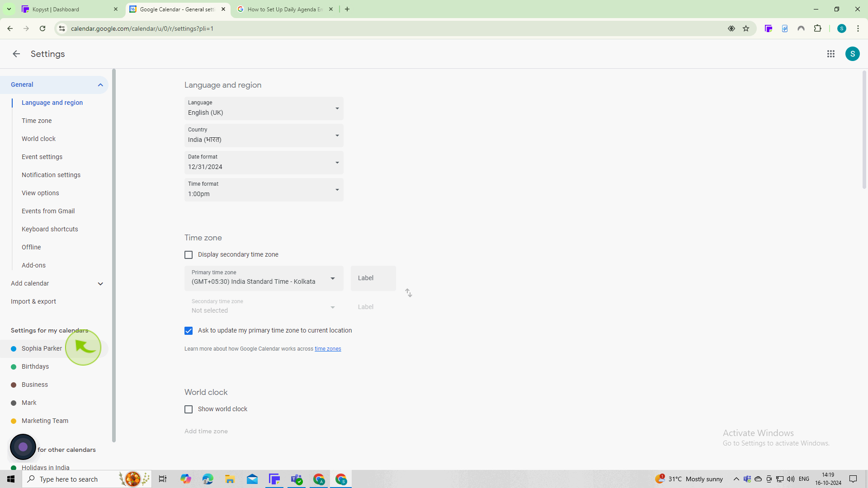Reload the Calendar settings page

tap(42, 28)
